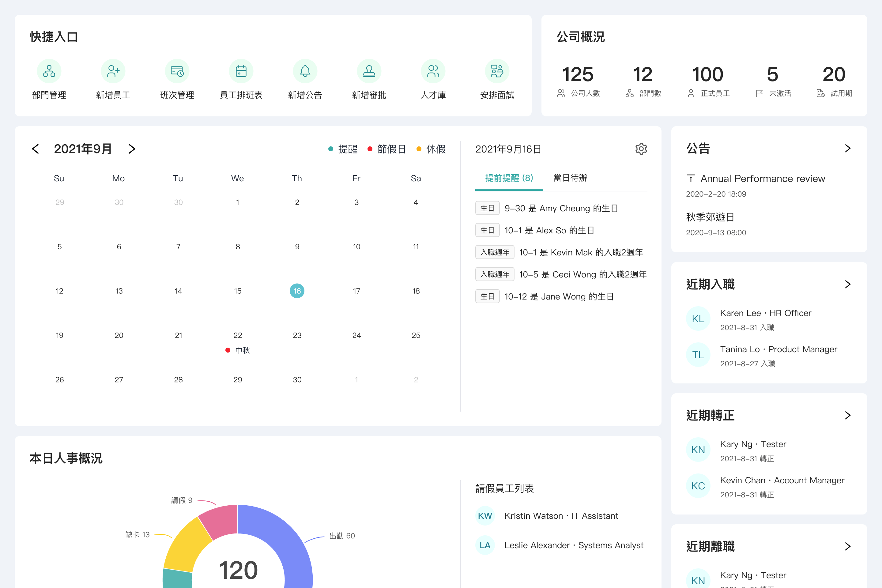Click the 新增員工 add employee icon

113,71
